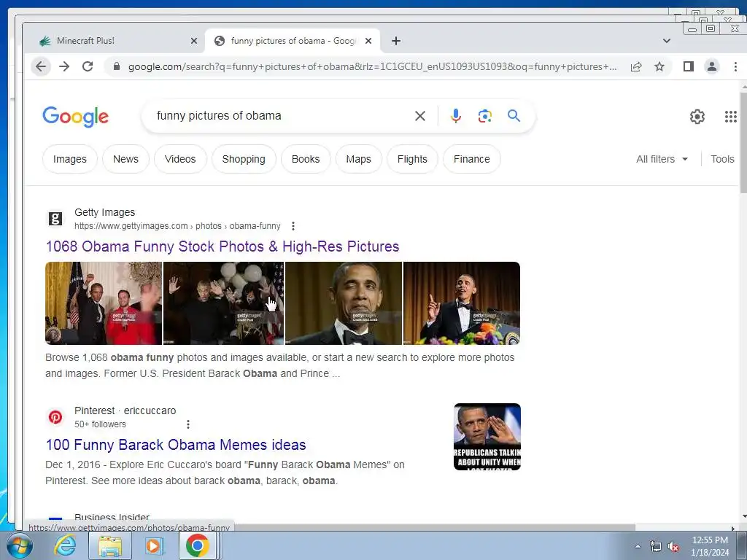Open 1068 Obama Funny Stock Photos link
747x560 pixels.
[x=222, y=246]
